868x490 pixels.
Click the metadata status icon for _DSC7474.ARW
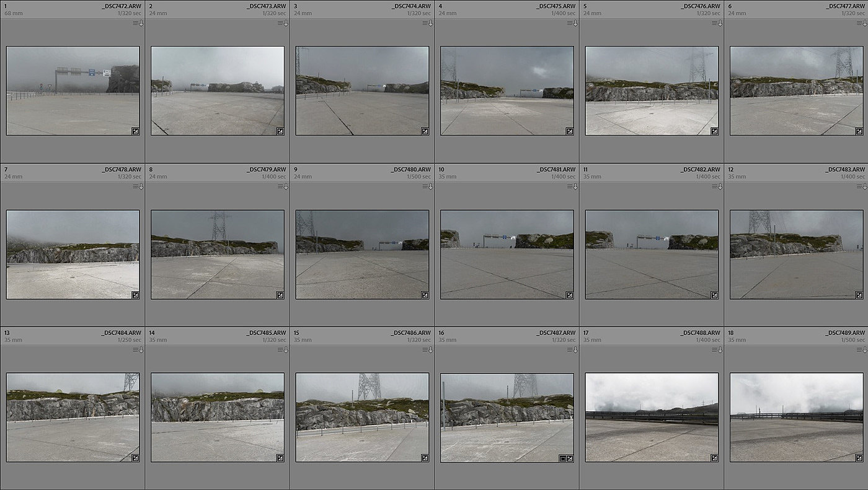[428, 23]
